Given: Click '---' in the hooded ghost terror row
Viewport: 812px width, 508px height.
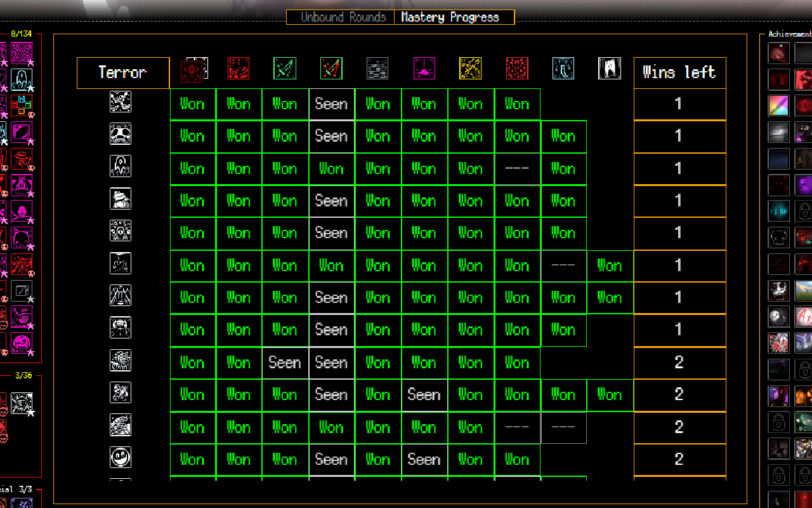Looking at the screenshot, I should coord(517,168).
